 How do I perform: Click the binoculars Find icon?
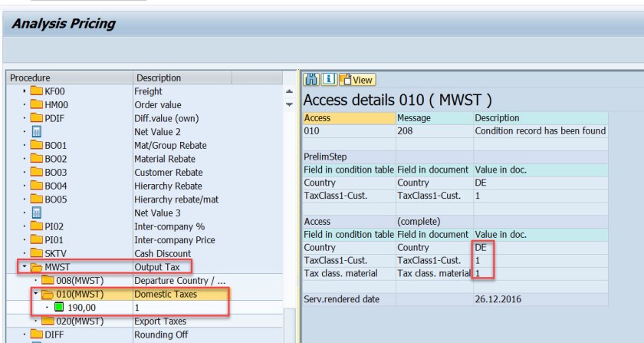312,80
